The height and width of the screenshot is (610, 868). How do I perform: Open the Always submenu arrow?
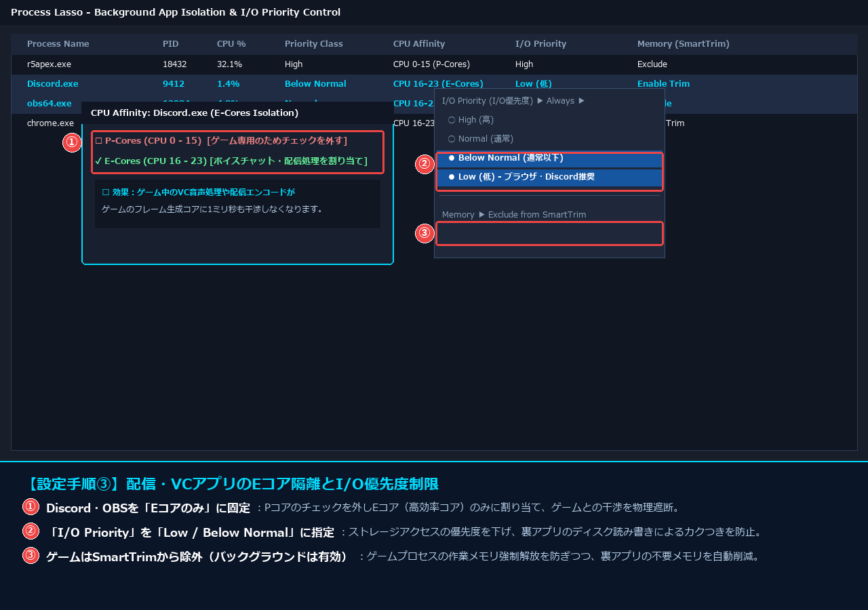coord(581,100)
